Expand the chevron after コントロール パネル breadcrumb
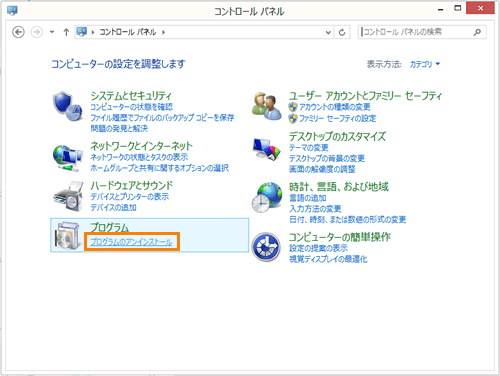This screenshot has width=500, height=376. 163,32
